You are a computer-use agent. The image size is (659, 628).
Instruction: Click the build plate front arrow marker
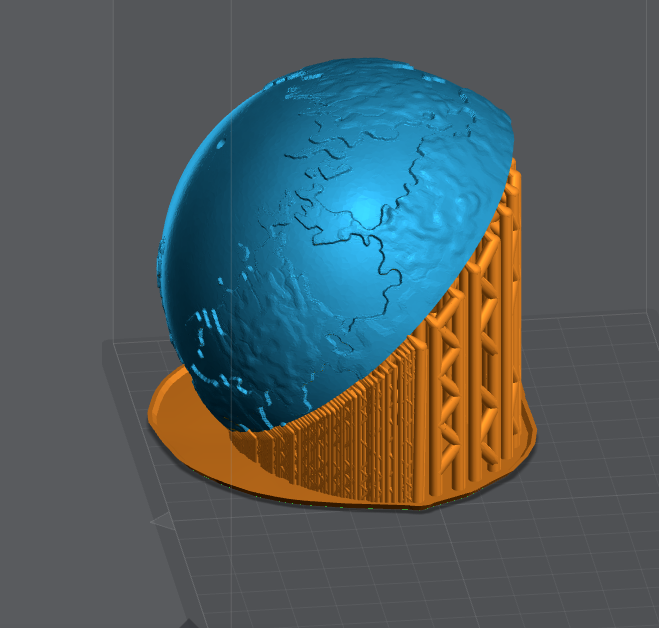point(160,522)
